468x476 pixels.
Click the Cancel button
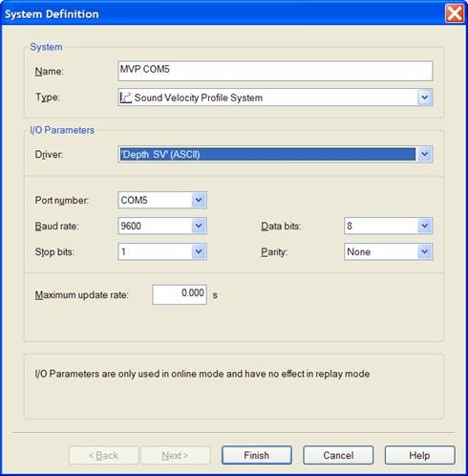pyautogui.click(x=338, y=455)
